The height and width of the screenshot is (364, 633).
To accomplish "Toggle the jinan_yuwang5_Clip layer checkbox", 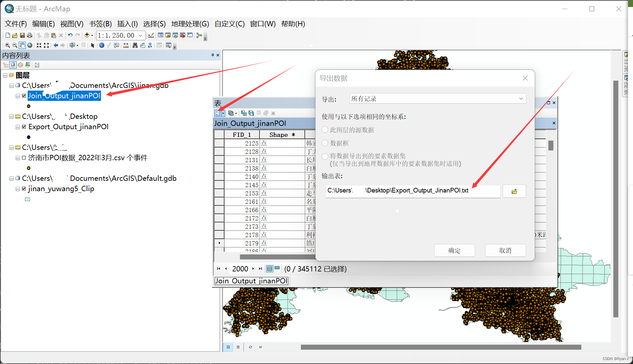I will pyautogui.click(x=24, y=189).
